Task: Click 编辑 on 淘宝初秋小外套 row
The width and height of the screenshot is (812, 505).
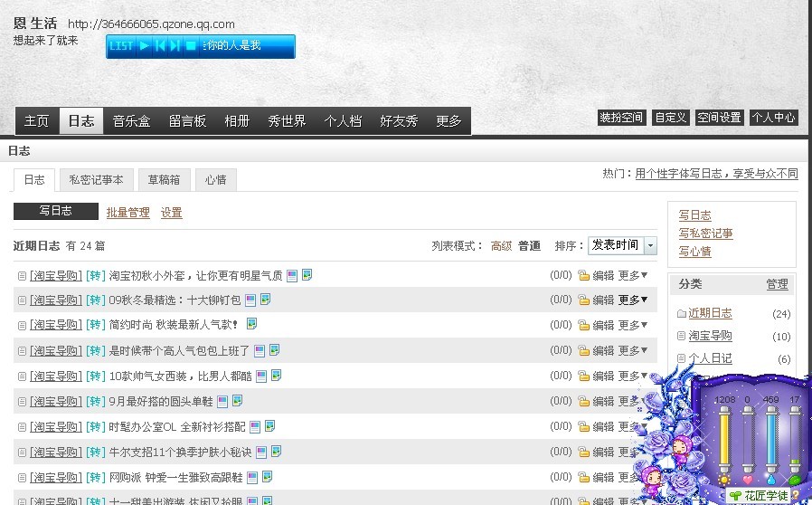Action: tap(603, 276)
